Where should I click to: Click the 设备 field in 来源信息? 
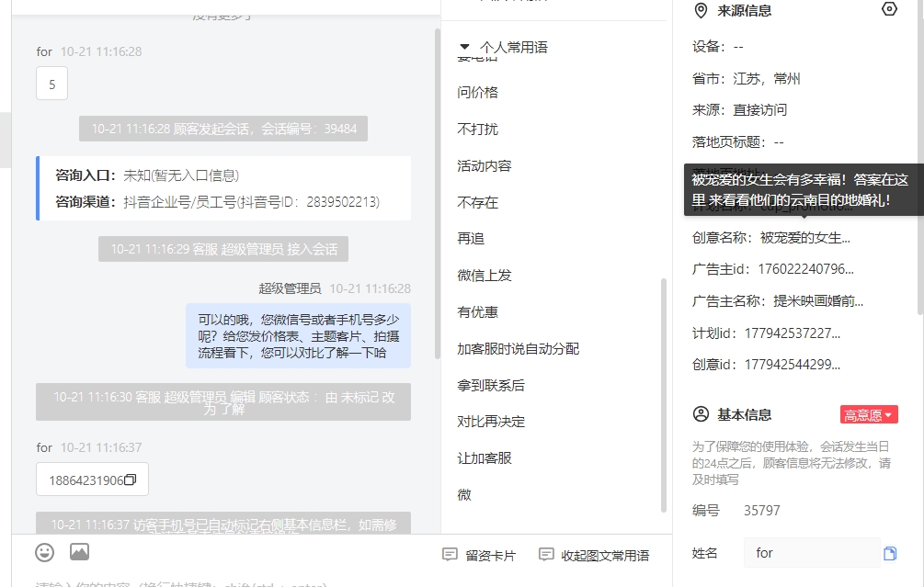tap(718, 47)
